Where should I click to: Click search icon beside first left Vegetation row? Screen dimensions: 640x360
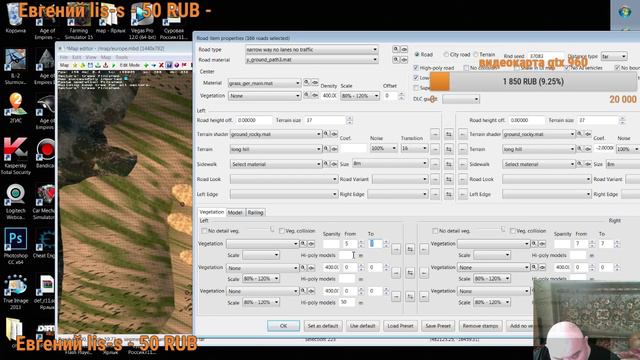(x=303, y=244)
